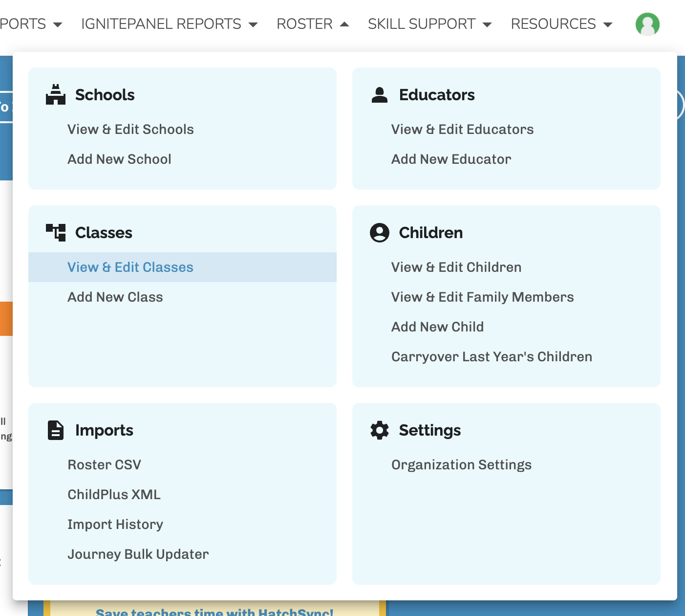Click the Schools building icon
685x616 pixels.
point(56,94)
